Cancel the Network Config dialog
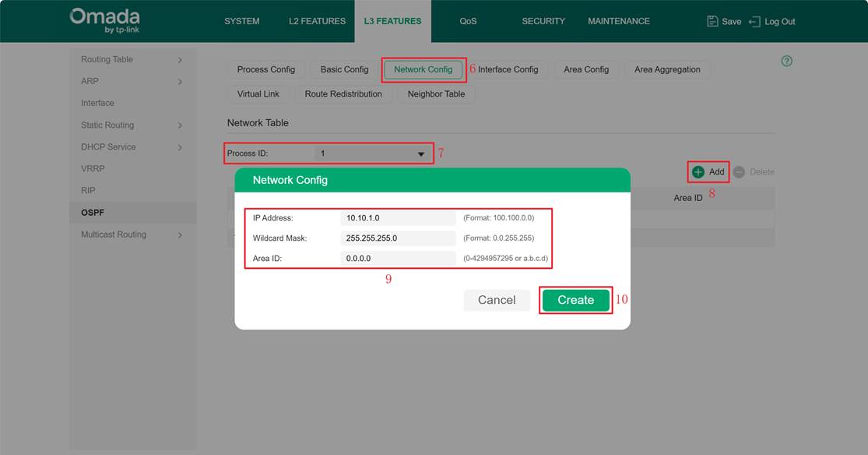Screen dimensions: 868x455 (497, 300)
